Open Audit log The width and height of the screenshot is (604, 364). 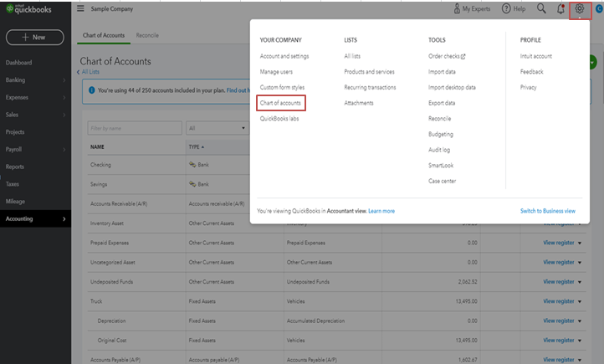439,150
